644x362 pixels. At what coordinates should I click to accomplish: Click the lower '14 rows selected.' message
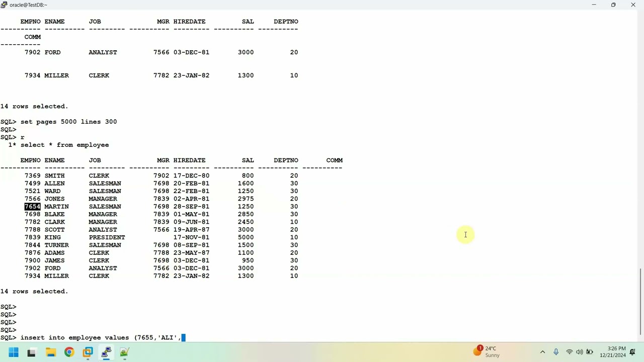[x=34, y=291]
